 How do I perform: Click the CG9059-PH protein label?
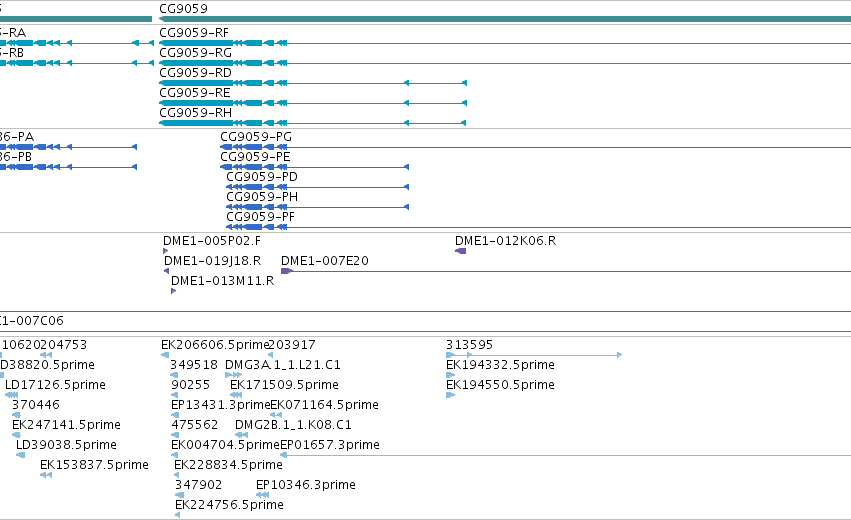coord(262,197)
